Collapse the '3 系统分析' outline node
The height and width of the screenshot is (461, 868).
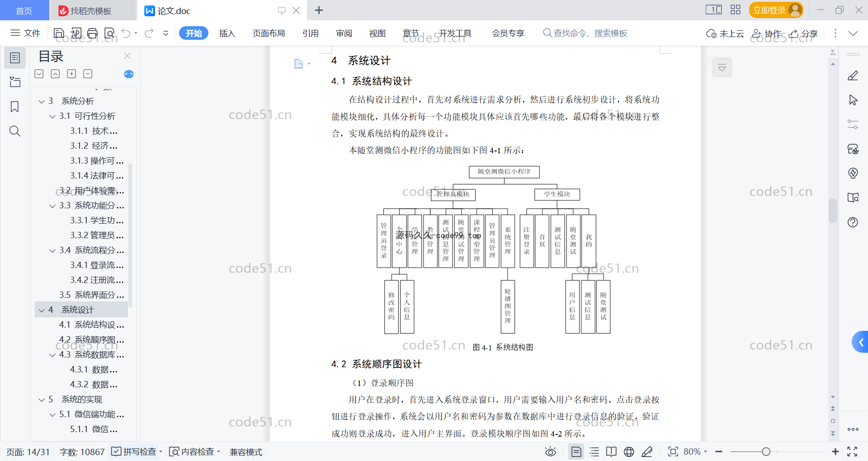[42, 101]
